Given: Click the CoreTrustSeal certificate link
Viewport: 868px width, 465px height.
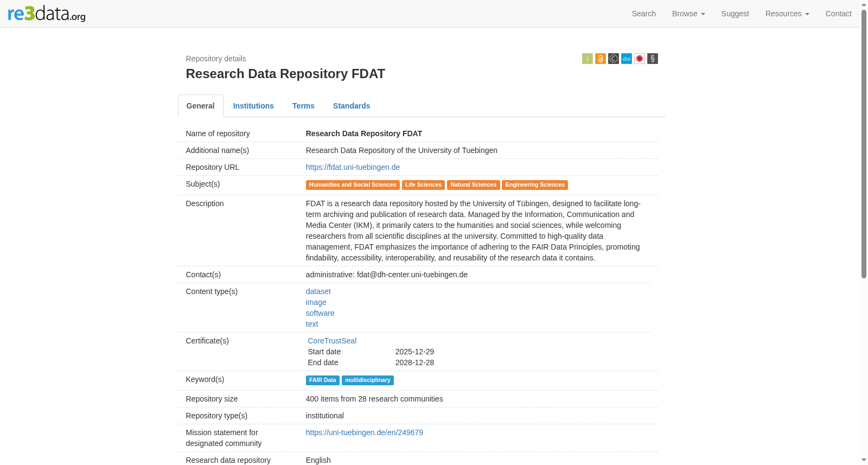Looking at the screenshot, I should (332, 341).
